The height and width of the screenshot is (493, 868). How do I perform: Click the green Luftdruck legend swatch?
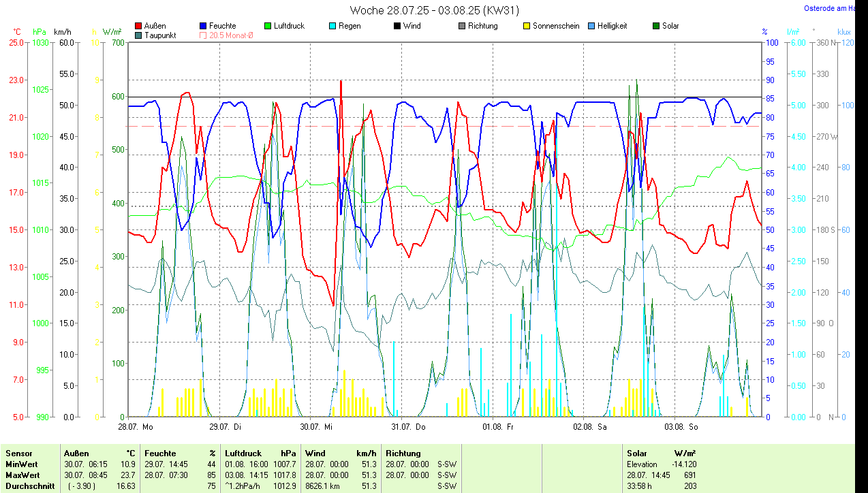[x=268, y=26]
